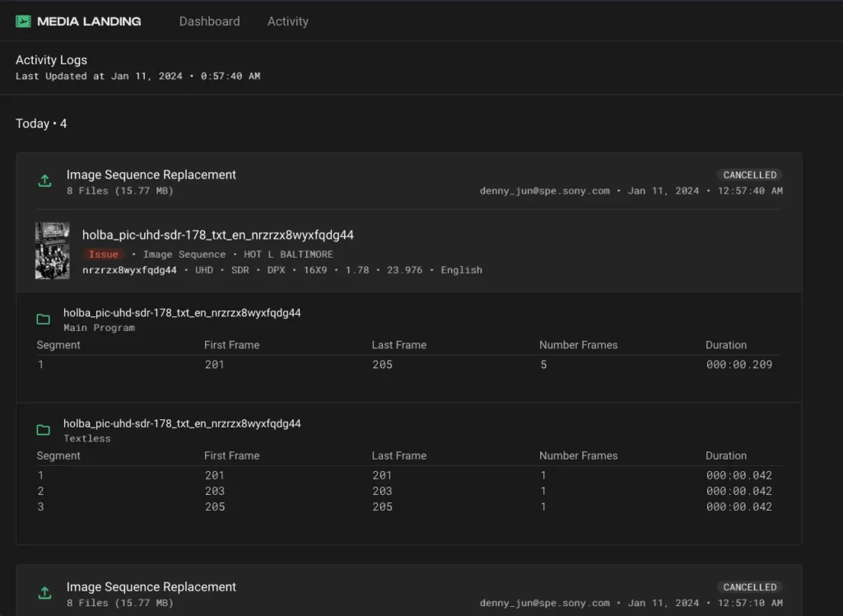Expand the Today • 4 log group
843x616 pixels.
click(x=41, y=124)
